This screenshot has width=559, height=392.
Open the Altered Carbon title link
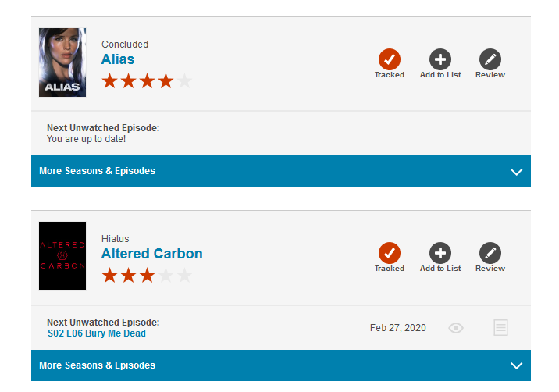click(x=151, y=254)
